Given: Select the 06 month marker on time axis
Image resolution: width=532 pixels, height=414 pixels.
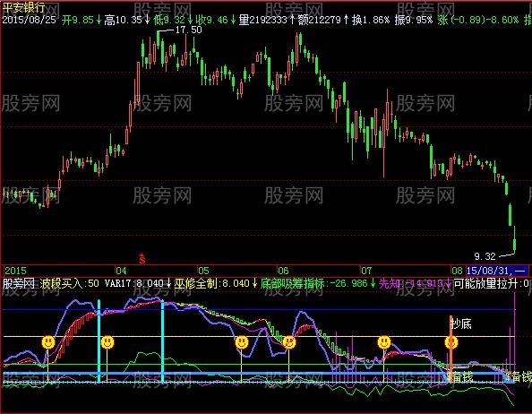Looking at the screenshot, I should click(283, 271).
